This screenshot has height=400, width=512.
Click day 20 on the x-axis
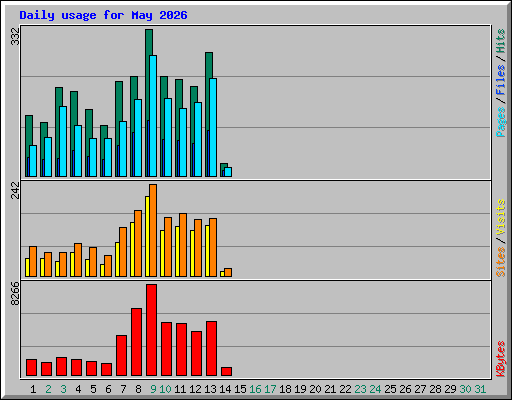pyautogui.click(x=315, y=389)
